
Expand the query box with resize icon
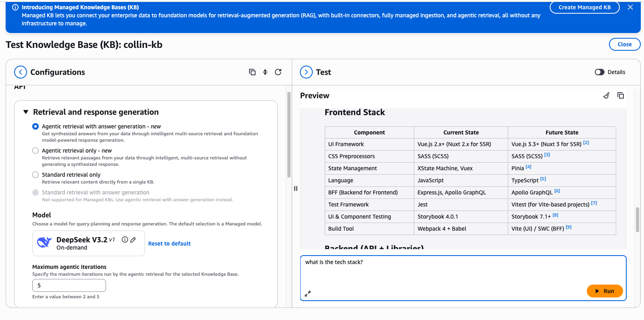pos(307,294)
